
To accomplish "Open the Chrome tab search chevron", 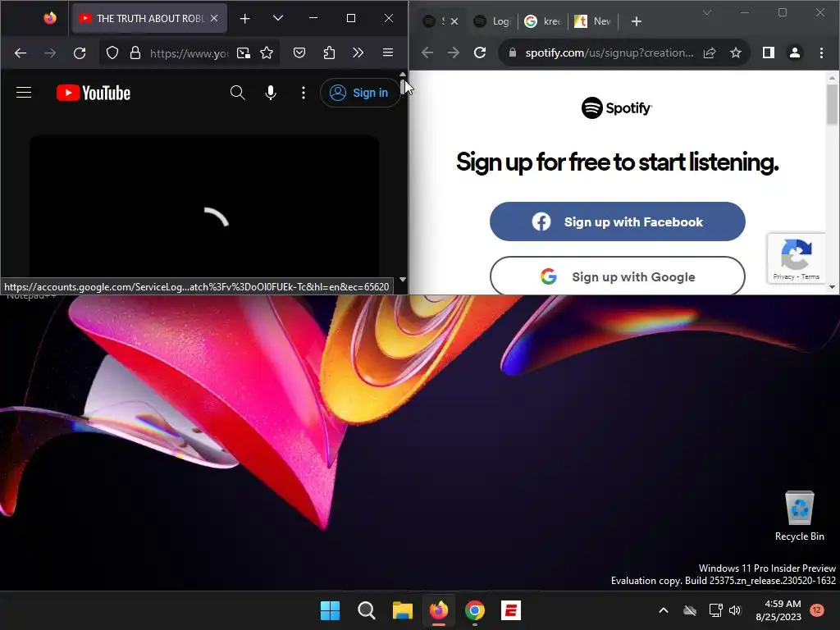I will [707, 12].
